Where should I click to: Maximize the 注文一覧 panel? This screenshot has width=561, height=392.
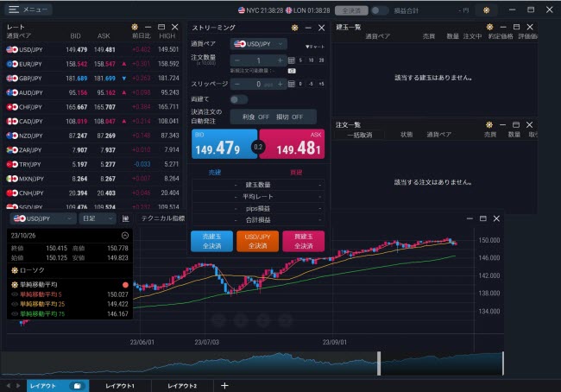516,124
